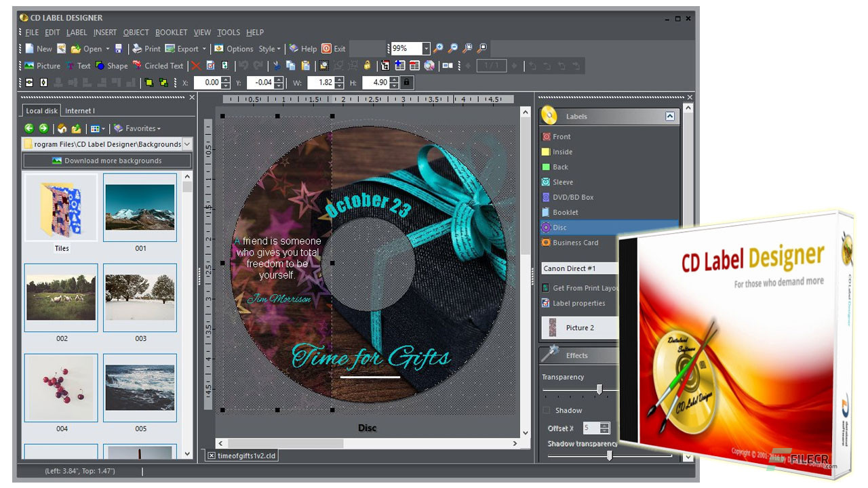The image size is (868, 488).
Task: Open the FILE menu
Action: [x=31, y=33]
